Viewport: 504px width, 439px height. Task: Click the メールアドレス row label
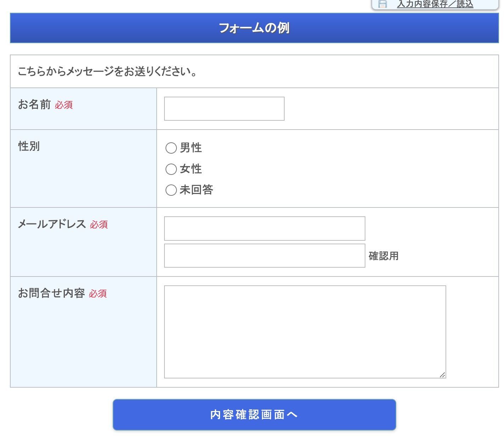(52, 224)
